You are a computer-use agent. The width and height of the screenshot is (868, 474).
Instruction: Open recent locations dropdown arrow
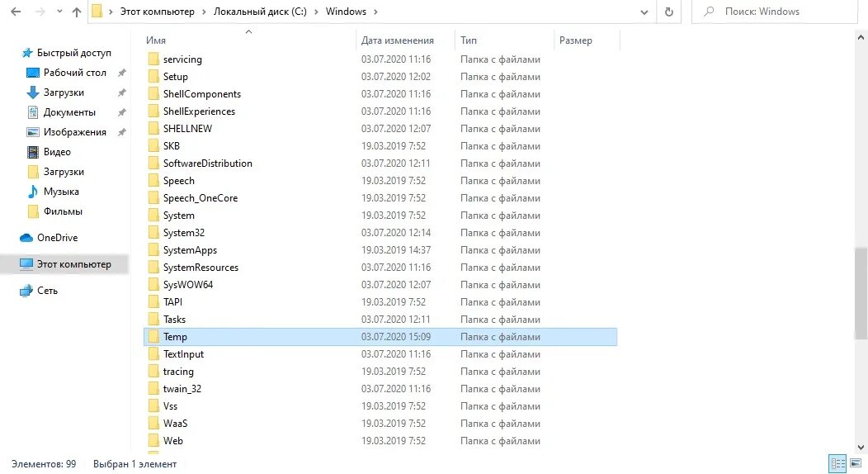[59, 12]
